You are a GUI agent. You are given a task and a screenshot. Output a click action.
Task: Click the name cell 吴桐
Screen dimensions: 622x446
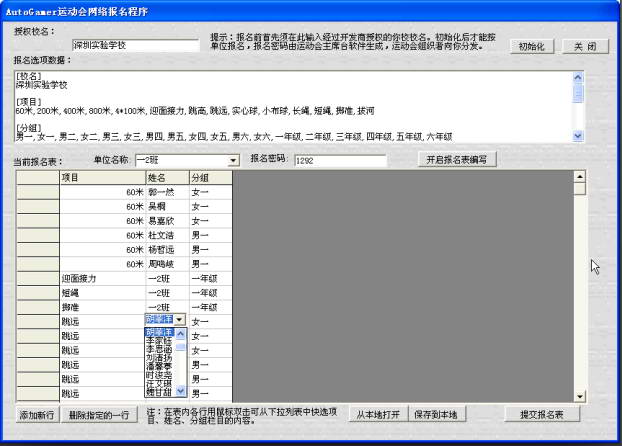[168, 207]
